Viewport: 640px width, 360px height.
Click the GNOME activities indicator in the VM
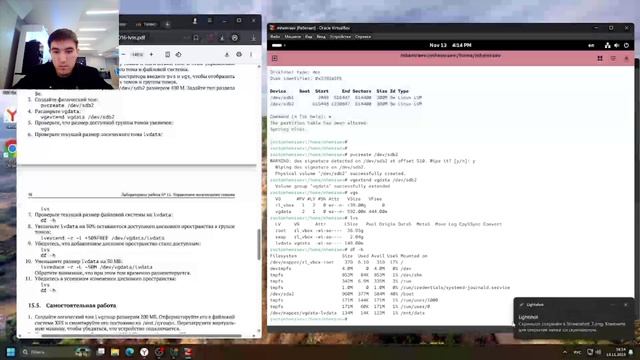click(x=278, y=45)
